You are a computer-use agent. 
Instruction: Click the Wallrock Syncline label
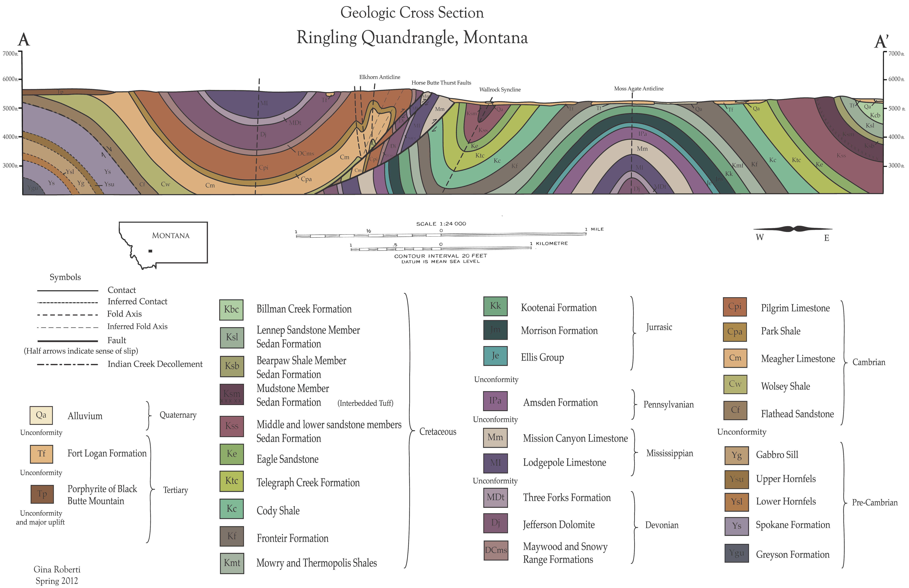500,90
